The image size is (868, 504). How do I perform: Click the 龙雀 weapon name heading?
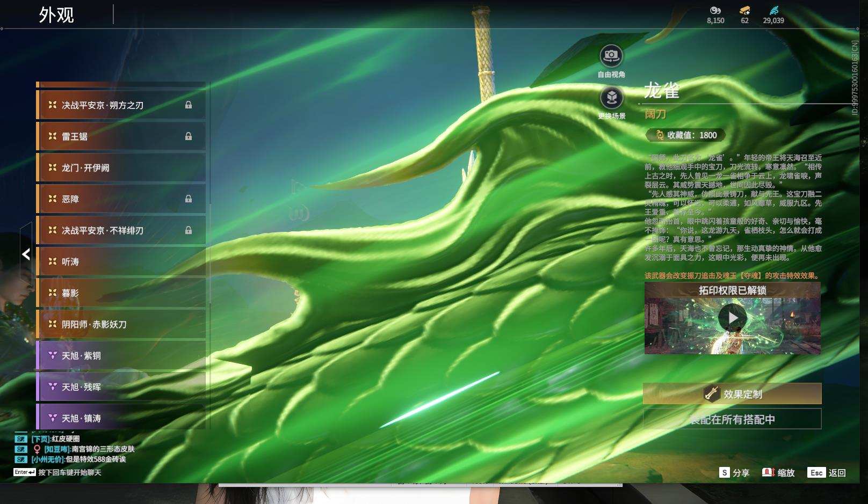(x=662, y=90)
